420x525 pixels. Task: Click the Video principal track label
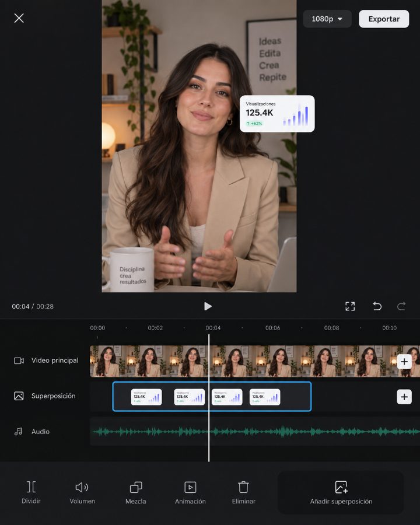[55, 360]
